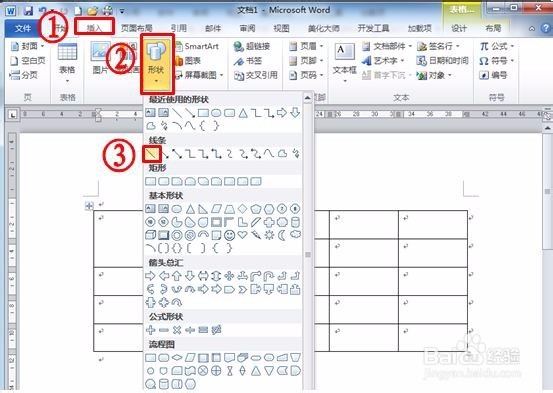The width and height of the screenshot is (553, 393).
Task: Click the top-right cell of the table
Action: click(x=433, y=225)
